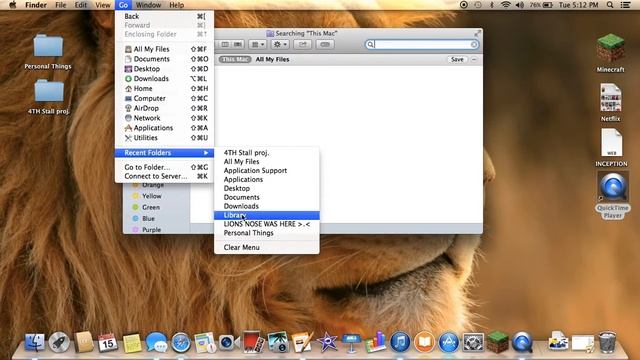This screenshot has height=360, width=640.
Task: Click Spotlight magnifier in menu bar
Action: pyautogui.click(x=610, y=5)
